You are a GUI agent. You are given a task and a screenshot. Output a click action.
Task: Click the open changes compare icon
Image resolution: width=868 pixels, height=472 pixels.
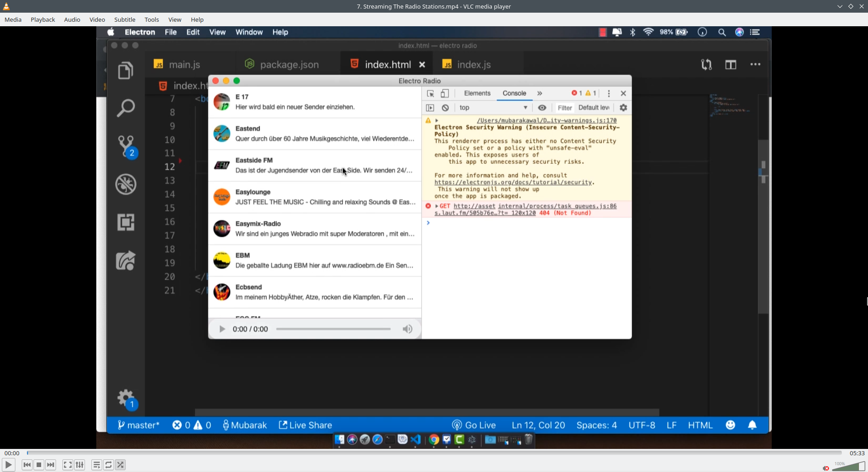pos(706,65)
